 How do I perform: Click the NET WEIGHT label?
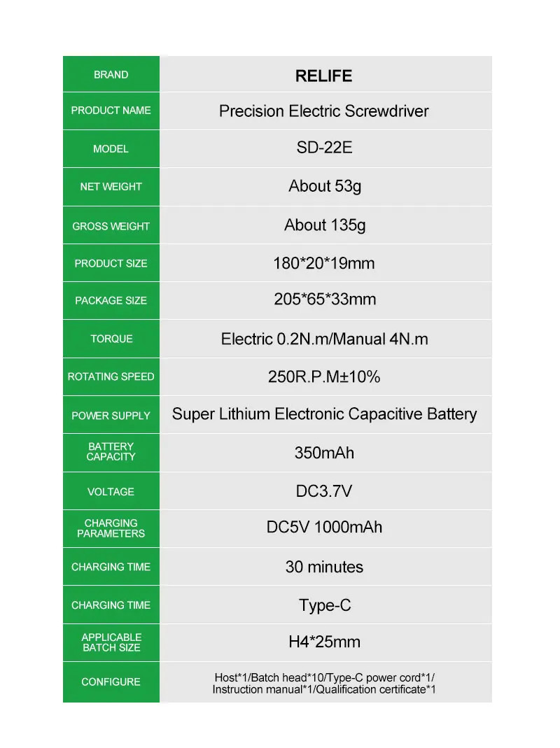pyautogui.click(x=111, y=187)
